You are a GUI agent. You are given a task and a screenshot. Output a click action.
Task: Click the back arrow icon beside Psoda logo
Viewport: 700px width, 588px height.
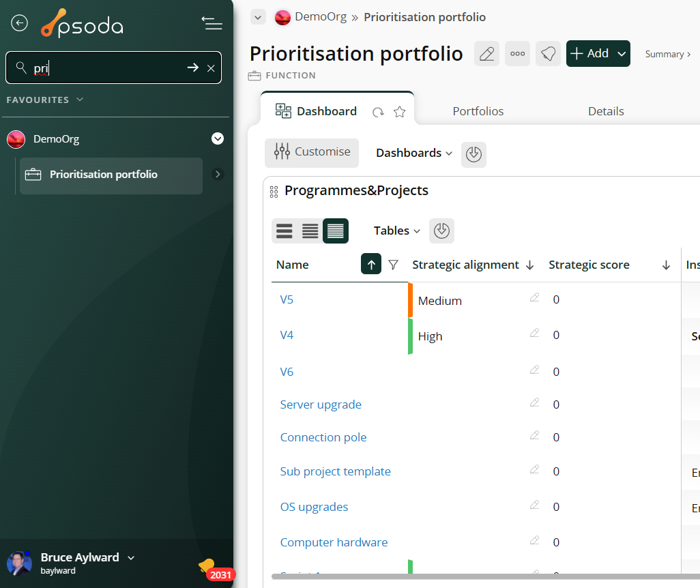(x=19, y=23)
